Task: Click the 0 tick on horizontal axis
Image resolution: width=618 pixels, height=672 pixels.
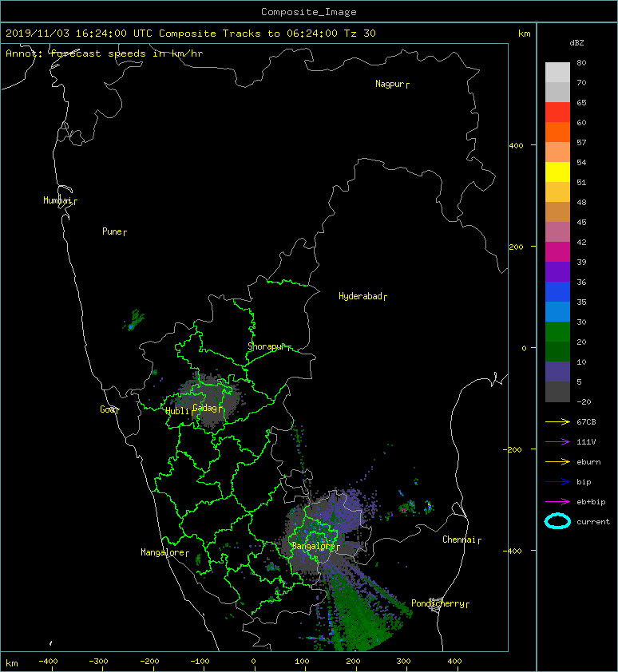Action: [x=254, y=662]
